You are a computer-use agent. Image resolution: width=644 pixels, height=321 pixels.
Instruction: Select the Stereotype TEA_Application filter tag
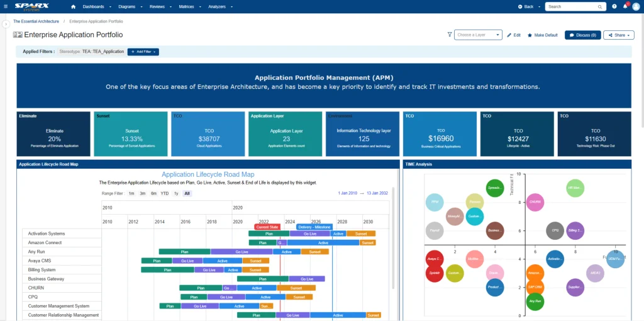coord(92,52)
